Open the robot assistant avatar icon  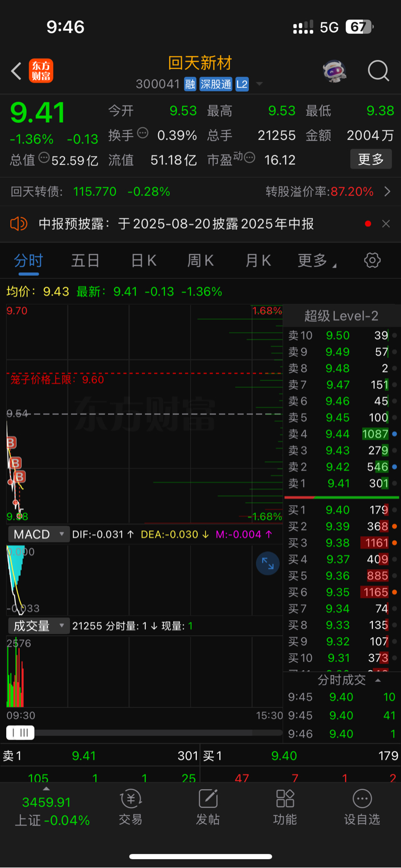tap(335, 71)
